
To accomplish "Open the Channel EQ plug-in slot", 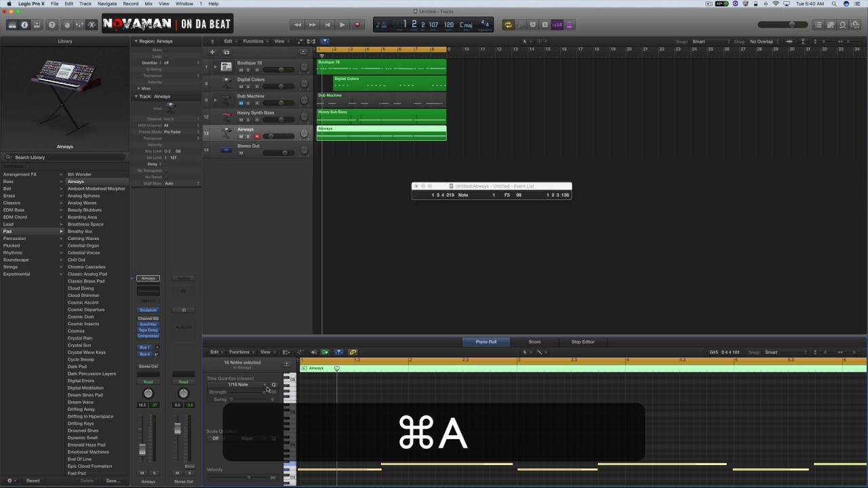I will 148,319.
